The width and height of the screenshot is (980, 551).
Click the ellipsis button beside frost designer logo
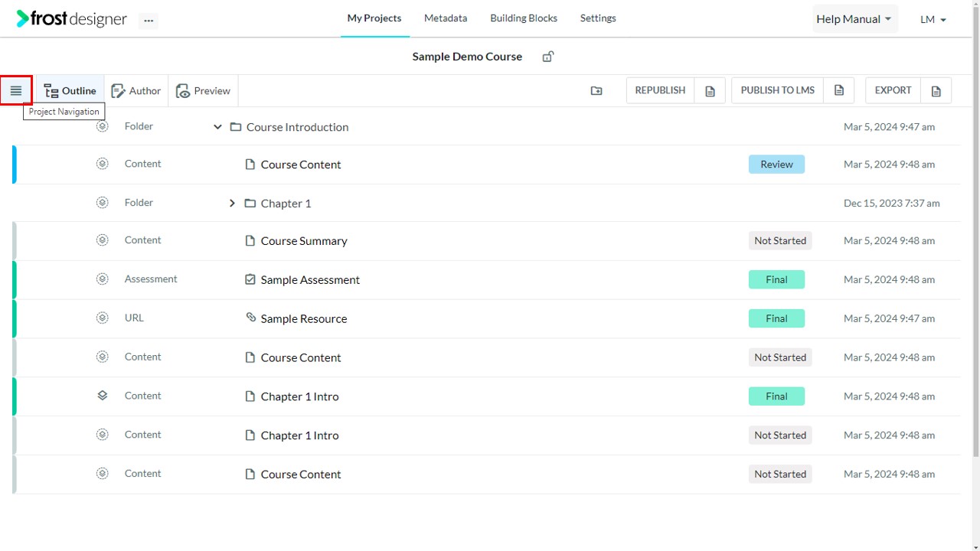coord(149,21)
